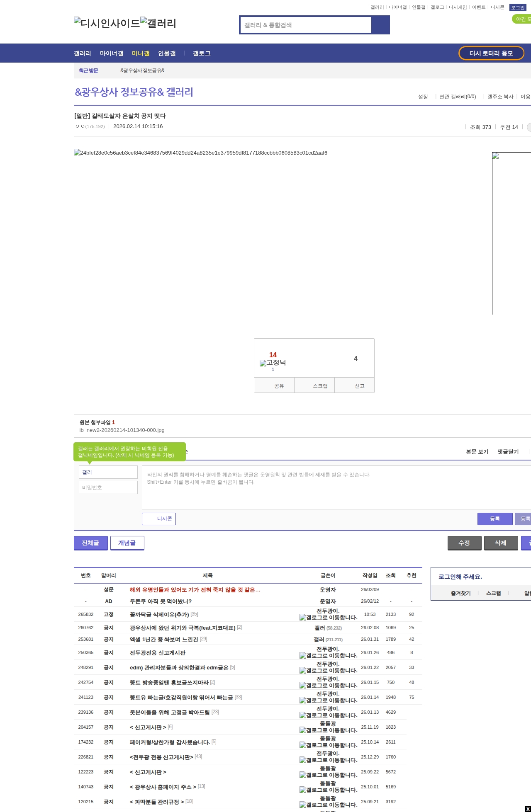Select the 개념글 tab
The height and width of the screenshot is (812, 531).
(x=127, y=543)
